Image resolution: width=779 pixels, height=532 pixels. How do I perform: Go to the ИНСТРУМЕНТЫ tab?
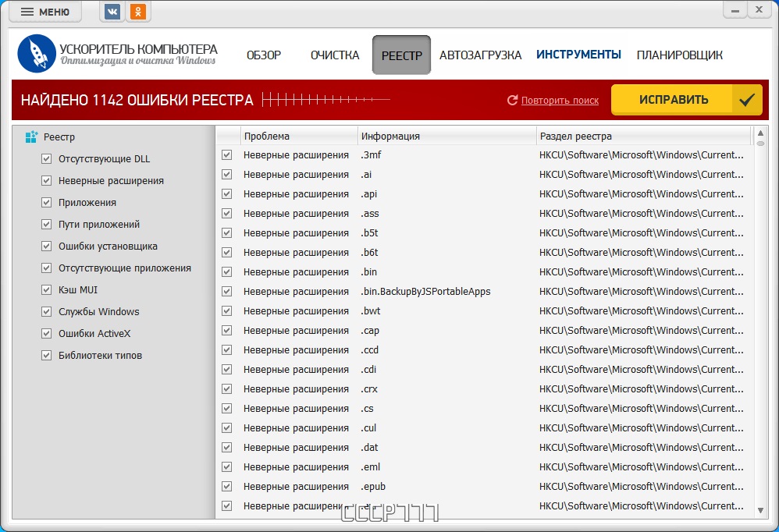tap(578, 55)
